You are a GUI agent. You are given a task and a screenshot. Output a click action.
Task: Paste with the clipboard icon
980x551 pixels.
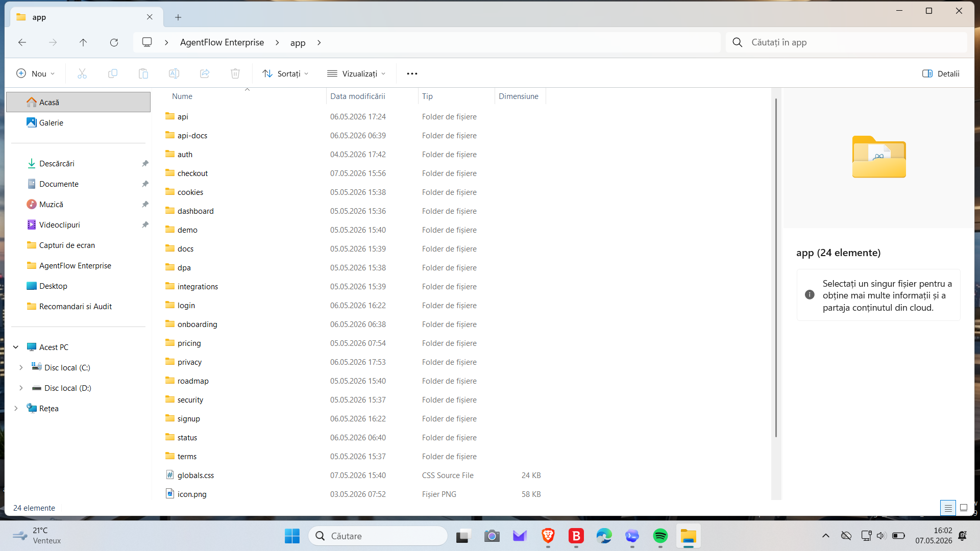(143, 73)
